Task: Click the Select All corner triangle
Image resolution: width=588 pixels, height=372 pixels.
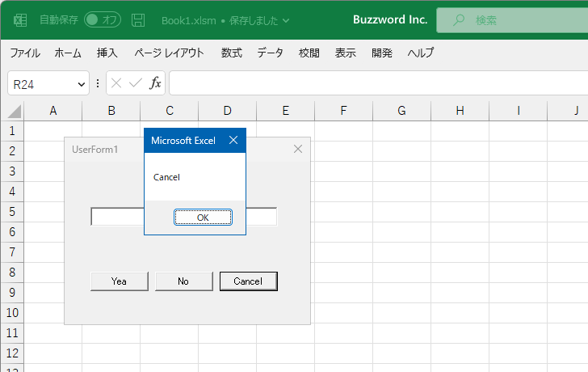Action: click(15, 112)
